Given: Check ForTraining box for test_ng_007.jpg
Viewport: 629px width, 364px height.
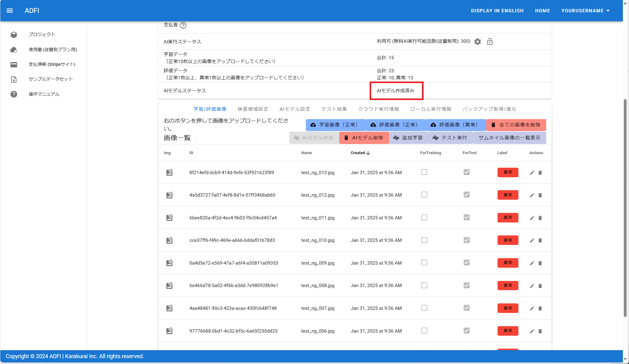Looking at the screenshot, I should coord(424,308).
